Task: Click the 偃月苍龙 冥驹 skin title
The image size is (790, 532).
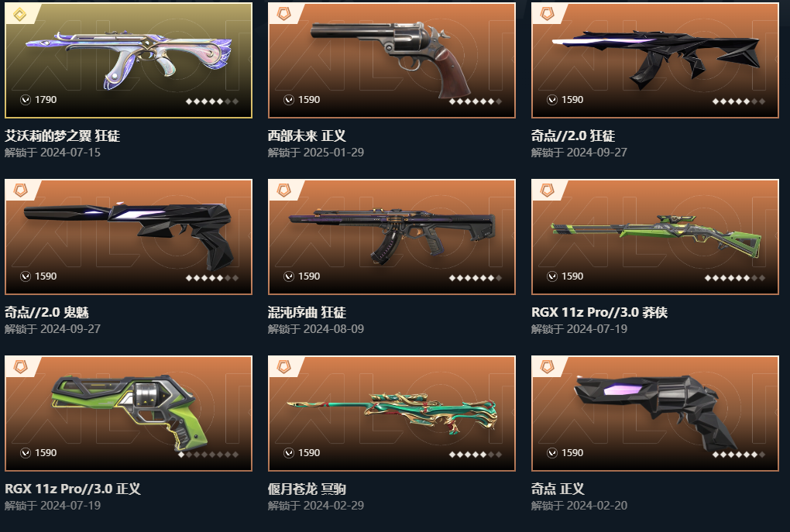Action: click(307, 489)
